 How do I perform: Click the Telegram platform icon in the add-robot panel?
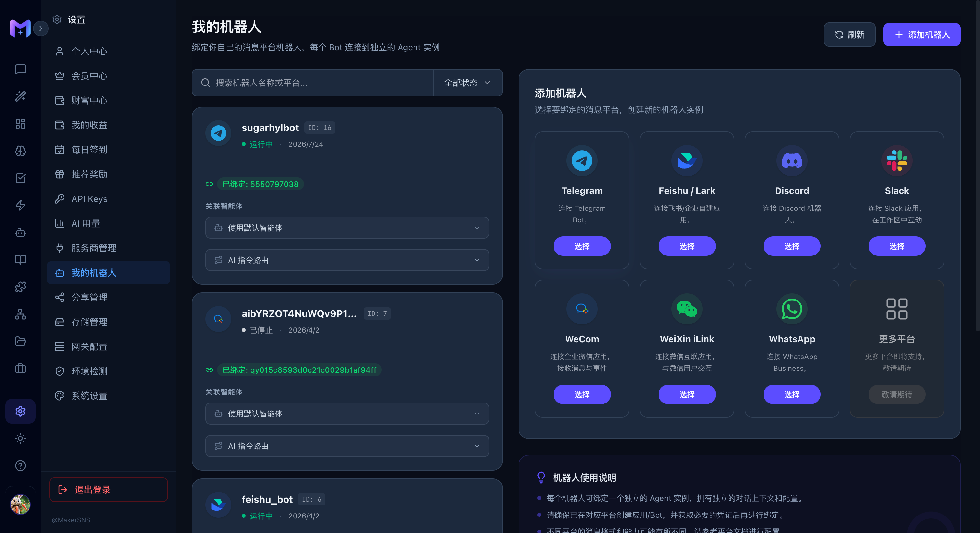582,160
